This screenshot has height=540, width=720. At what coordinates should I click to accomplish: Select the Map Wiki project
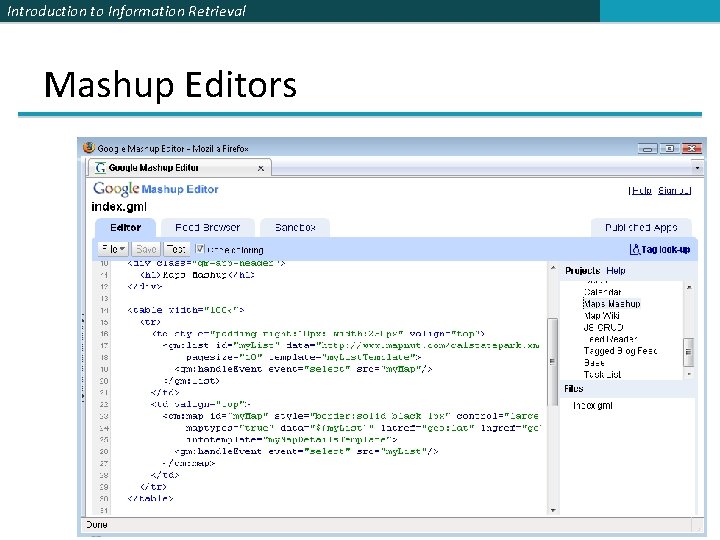pos(602,316)
